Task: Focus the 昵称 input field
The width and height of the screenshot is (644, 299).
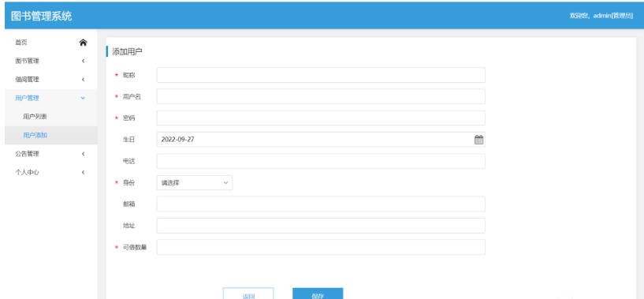Action: [321, 75]
